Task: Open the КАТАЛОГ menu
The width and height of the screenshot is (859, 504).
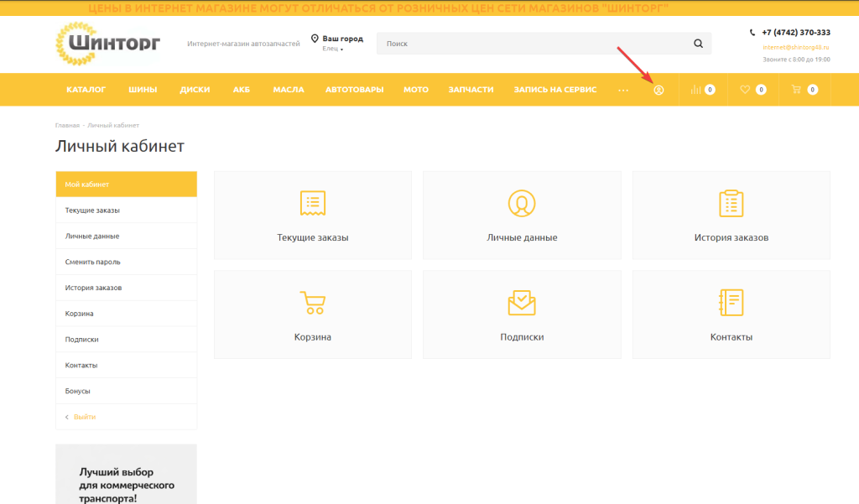Action: click(x=86, y=89)
